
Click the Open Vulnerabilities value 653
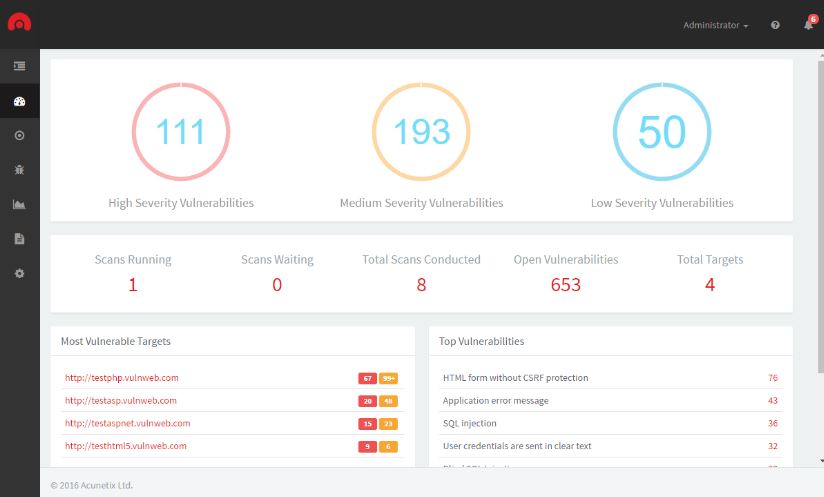tap(565, 285)
